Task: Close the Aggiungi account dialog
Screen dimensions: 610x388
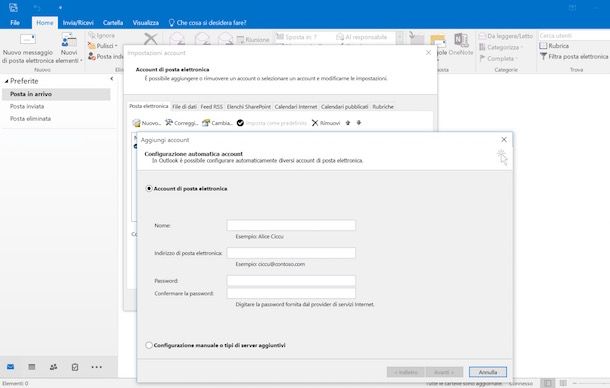Action: click(504, 139)
